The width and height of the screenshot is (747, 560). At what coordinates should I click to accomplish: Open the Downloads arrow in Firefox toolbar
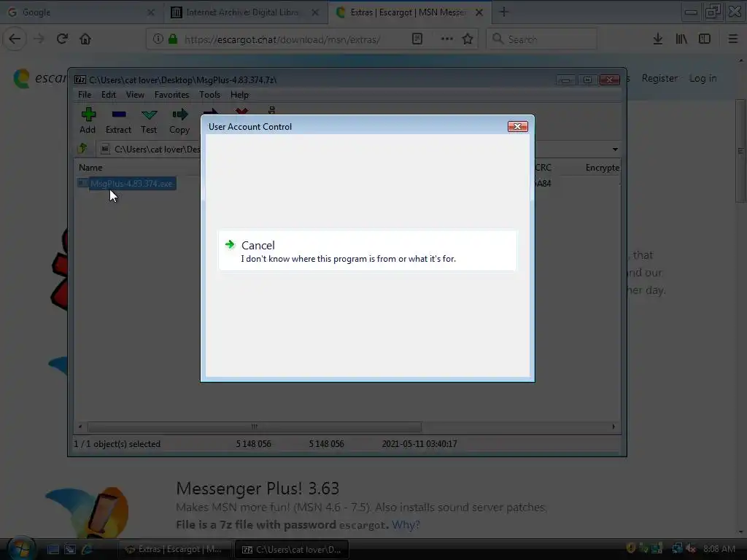point(658,39)
